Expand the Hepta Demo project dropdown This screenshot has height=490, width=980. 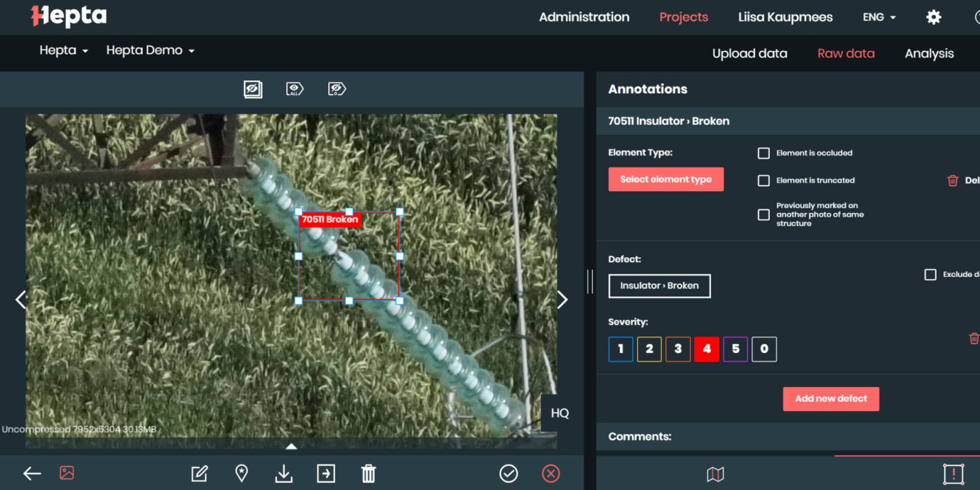(150, 50)
